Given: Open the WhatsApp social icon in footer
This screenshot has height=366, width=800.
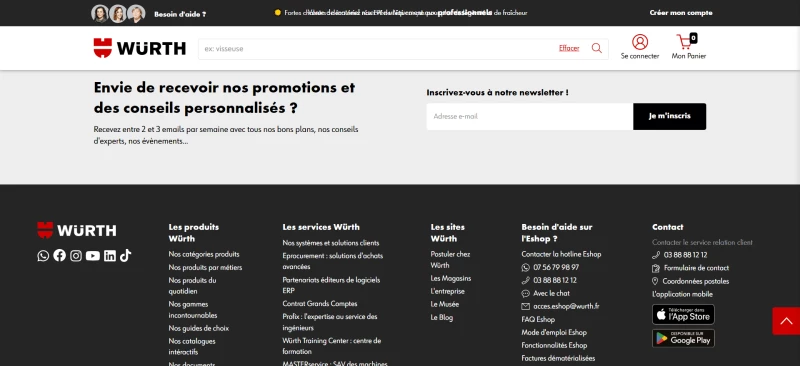Looking at the screenshot, I should point(43,256).
